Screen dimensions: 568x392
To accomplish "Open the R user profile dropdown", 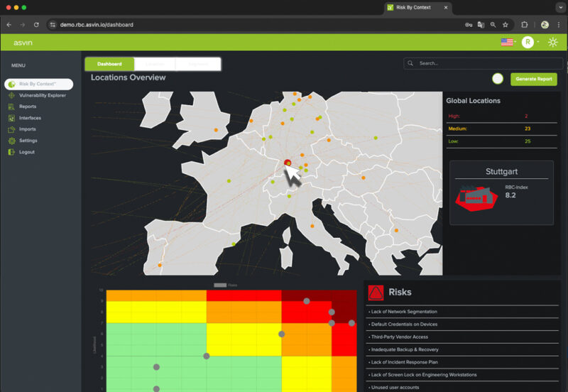I will point(528,43).
